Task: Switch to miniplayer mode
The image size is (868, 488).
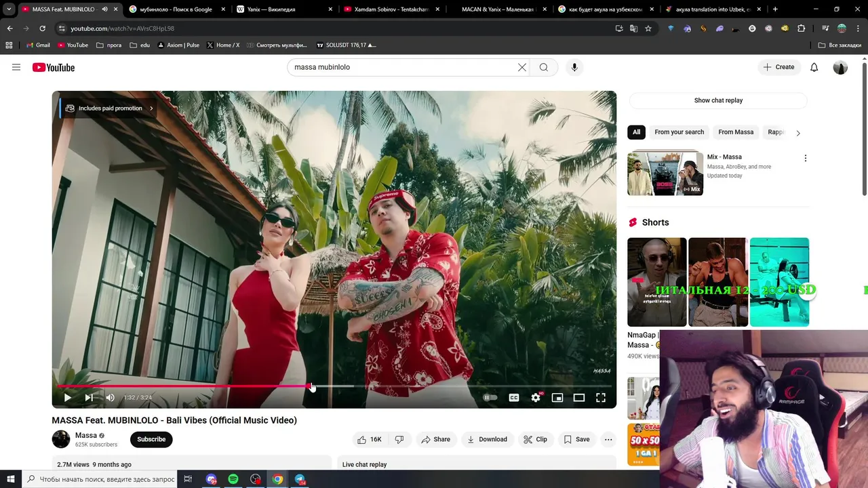Action: point(557,398)
